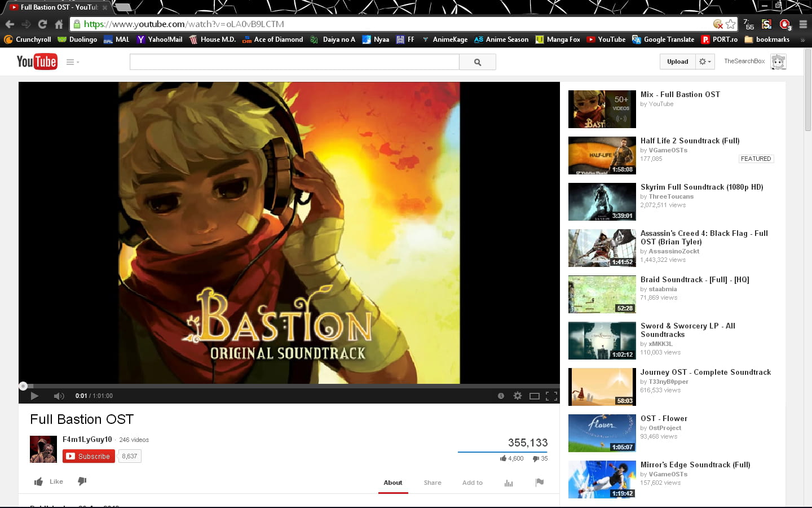Open the Duolingo bookmark
Viewport: 812px width, 508px height.
(77, 40)
